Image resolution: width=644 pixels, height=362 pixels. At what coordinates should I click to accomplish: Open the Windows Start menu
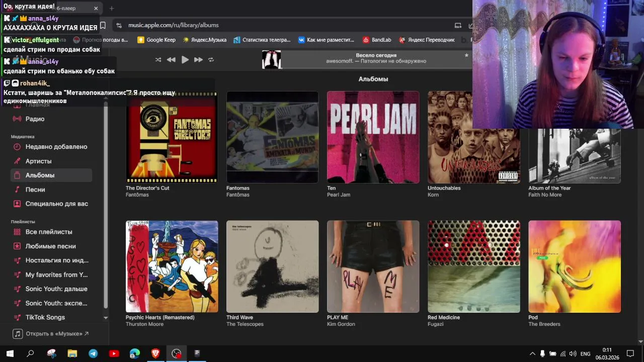pos(10,353)
